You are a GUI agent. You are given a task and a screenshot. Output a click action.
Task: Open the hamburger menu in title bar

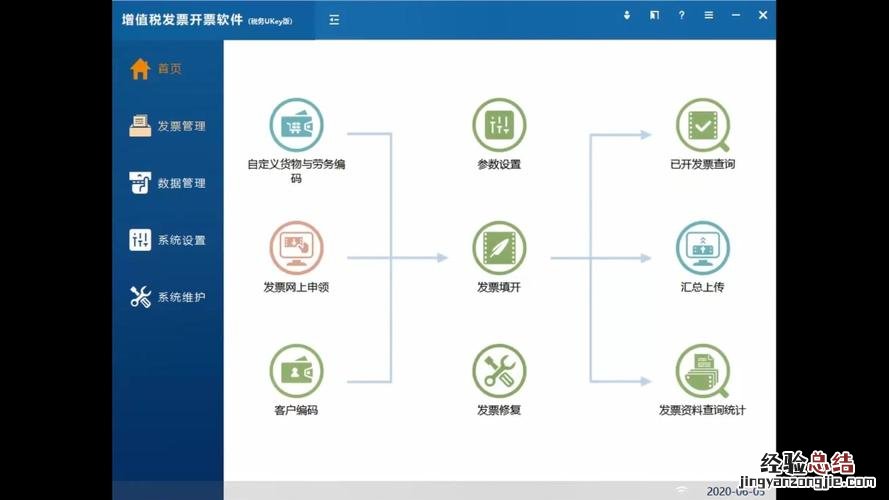click(709, 15)
